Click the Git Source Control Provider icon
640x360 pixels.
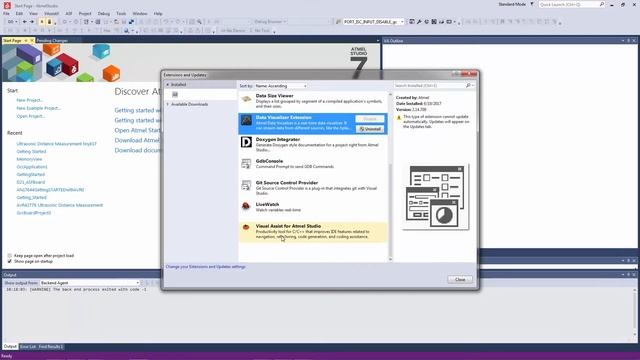[246, 186]
